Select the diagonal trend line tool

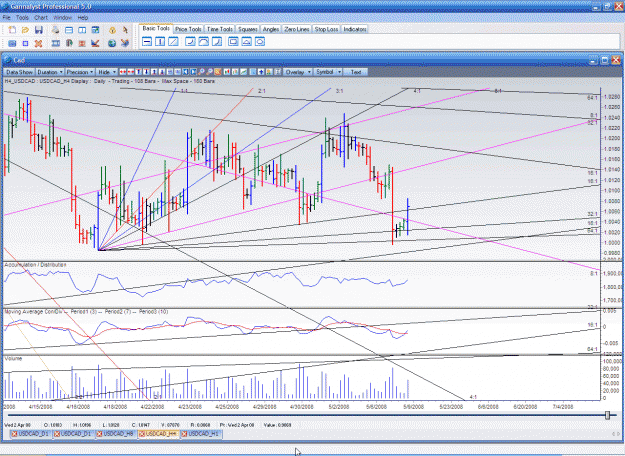[x=173, y=41]
